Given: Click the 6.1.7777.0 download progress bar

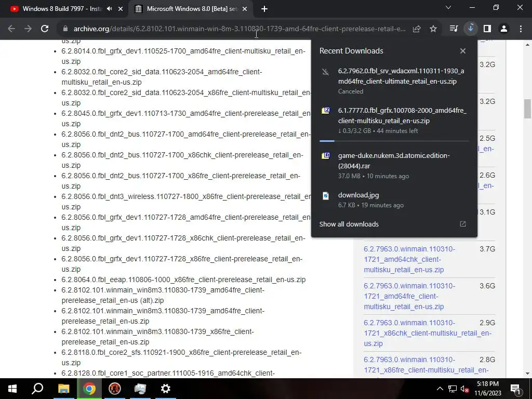Looking at the screenshot, I should [394, 141].
